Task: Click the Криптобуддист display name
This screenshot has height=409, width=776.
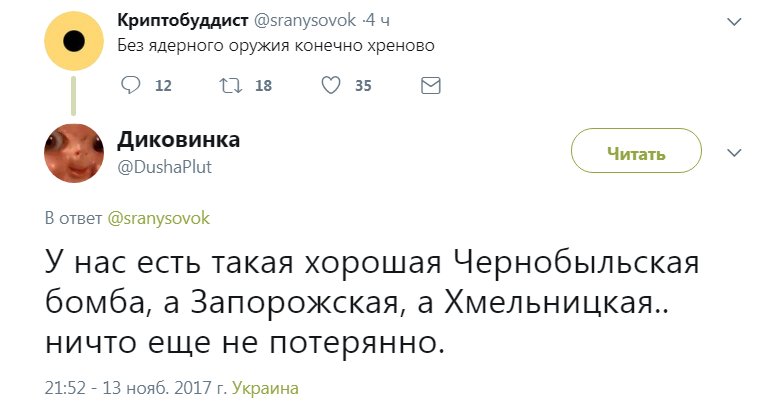Action: click(x=175, y=20)
